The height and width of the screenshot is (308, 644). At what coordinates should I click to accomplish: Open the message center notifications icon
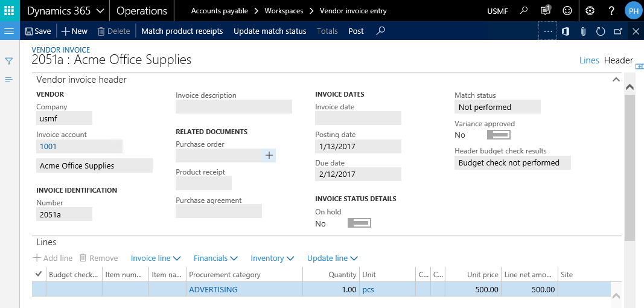point(546,11)
